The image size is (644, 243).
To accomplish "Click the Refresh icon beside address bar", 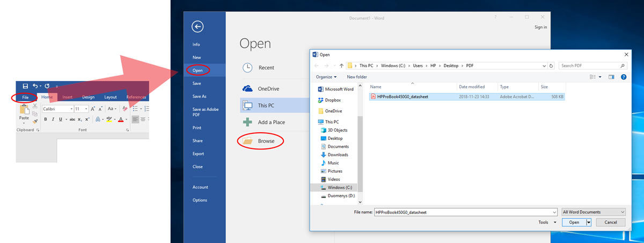I will pos(552,66).
